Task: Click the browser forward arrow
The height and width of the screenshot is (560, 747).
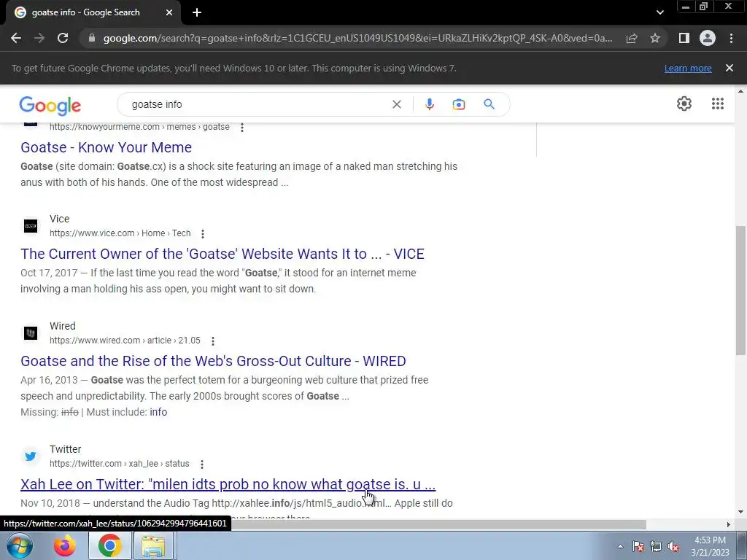Action: point(39,38)
